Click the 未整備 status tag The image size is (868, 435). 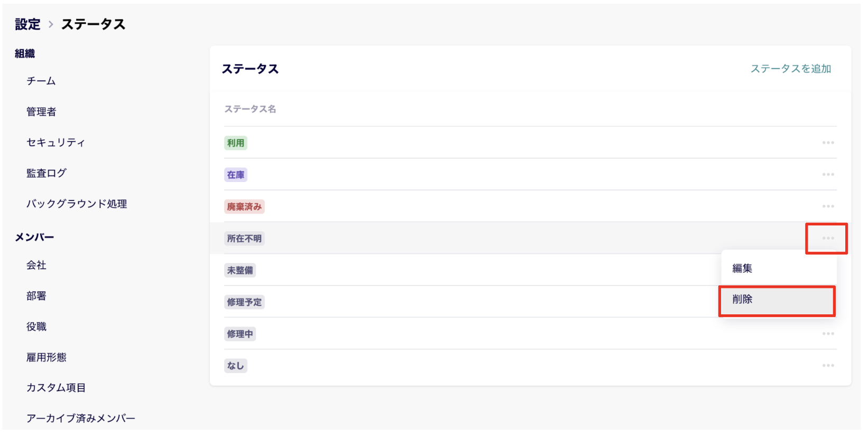pyautogui.click(x=240, y=270)
